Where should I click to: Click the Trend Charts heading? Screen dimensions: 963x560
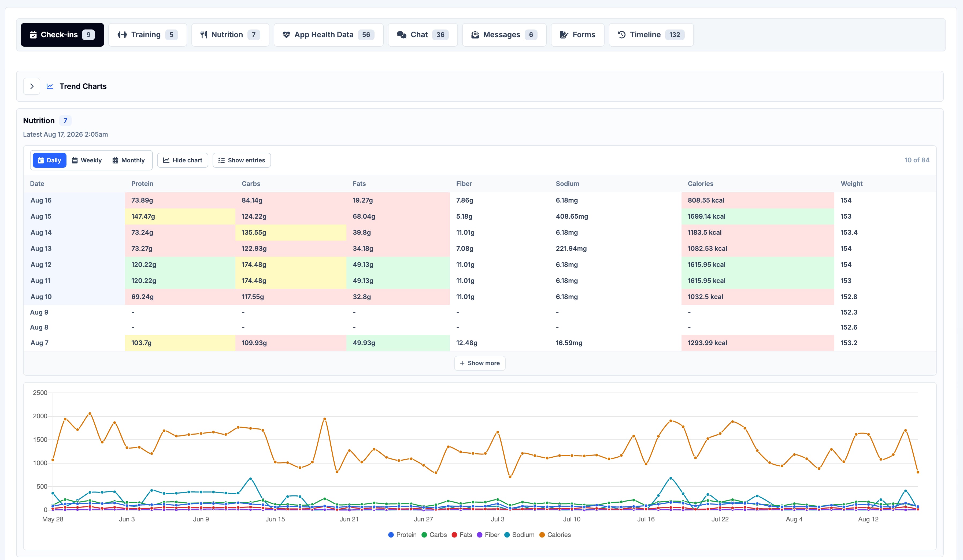[x=83, y=86]
